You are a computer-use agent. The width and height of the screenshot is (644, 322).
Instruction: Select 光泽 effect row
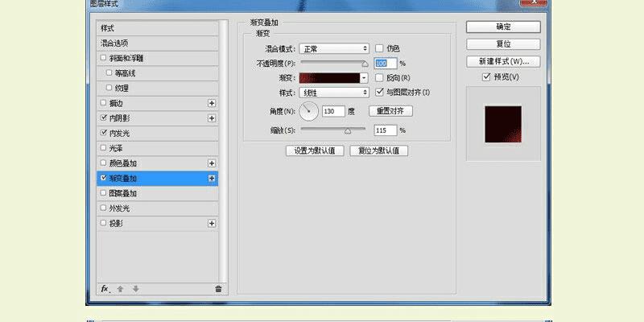(x=157, y=148)
